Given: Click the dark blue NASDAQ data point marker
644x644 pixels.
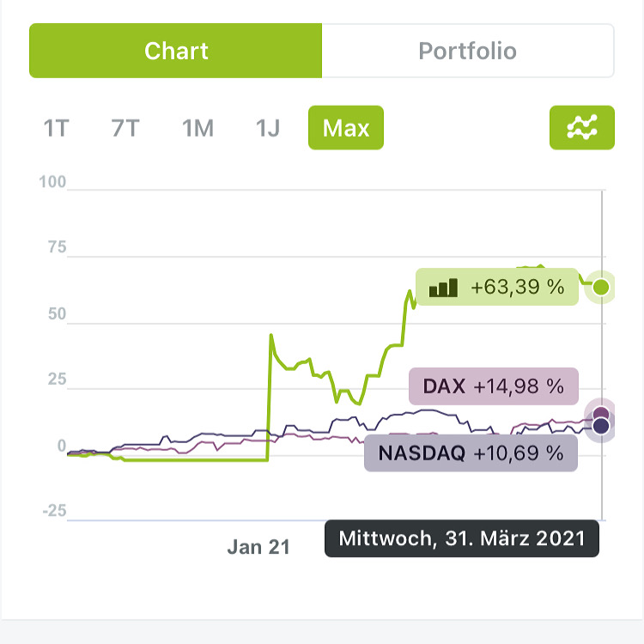Looking at the screenshot, I should (601, 426).
